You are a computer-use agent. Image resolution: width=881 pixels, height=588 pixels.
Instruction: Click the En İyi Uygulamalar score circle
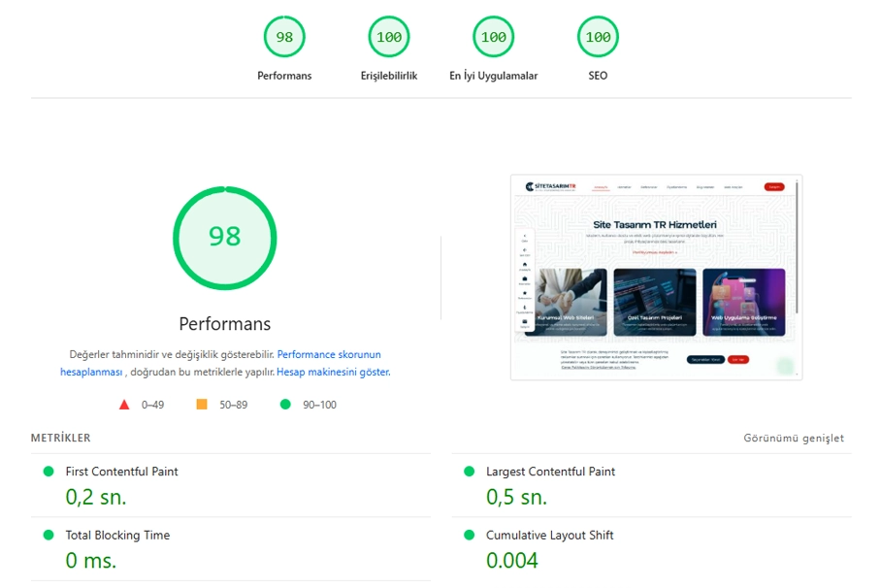[493, 36]
